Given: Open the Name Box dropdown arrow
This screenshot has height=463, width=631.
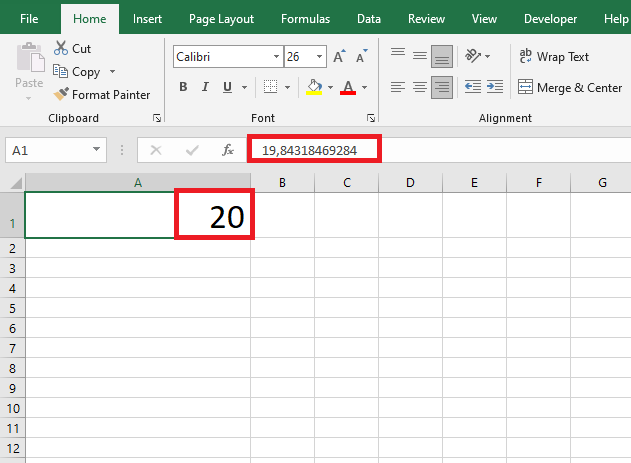Looking at the screenshot, I should tap(97, 150).
